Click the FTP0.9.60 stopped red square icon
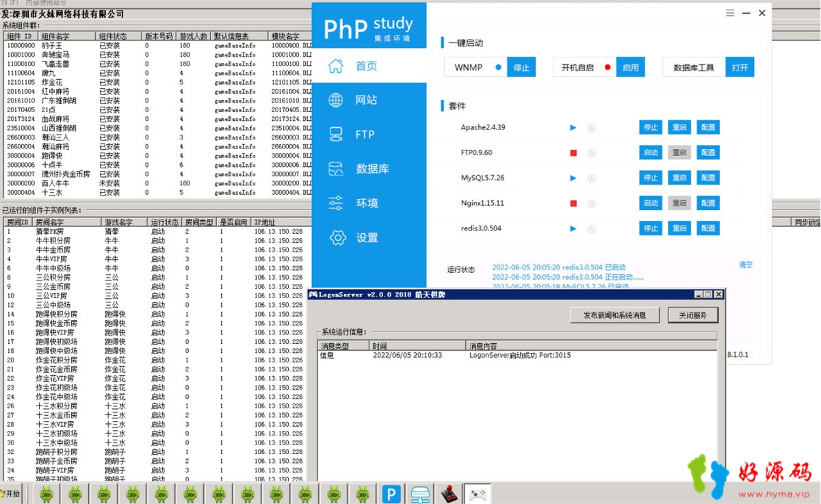This screenshot has width=821, height=504. 573,152
